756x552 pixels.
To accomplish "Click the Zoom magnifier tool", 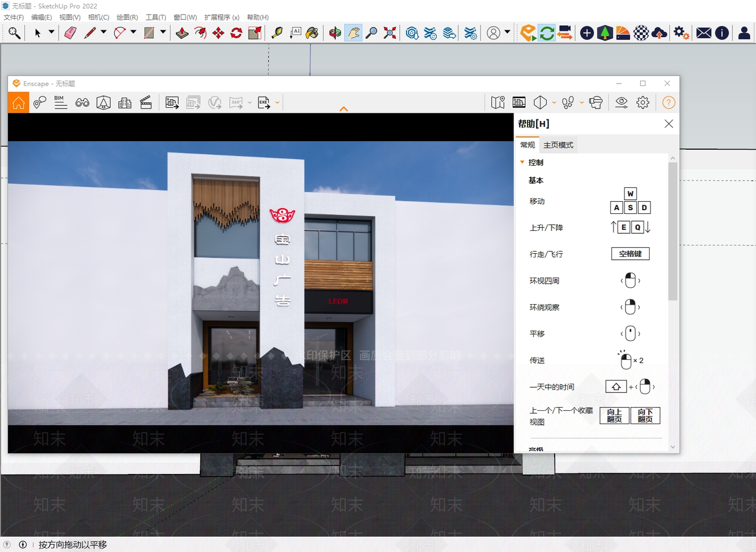I will click(x=371, y=33).
